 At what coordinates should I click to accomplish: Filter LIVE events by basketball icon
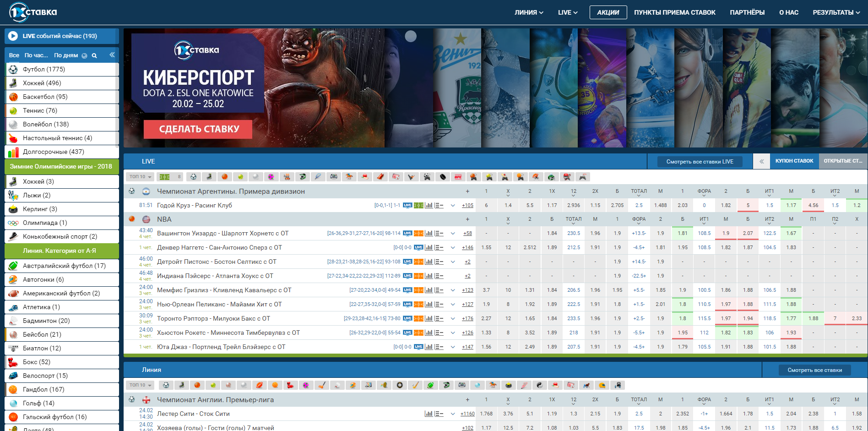click(225, 177)
